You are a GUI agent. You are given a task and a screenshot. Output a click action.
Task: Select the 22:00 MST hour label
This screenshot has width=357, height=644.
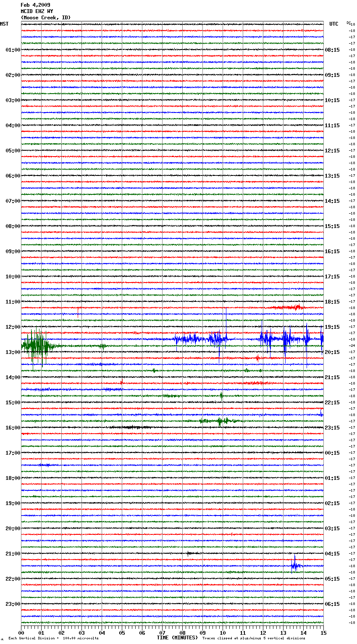(x=13, y=579)
